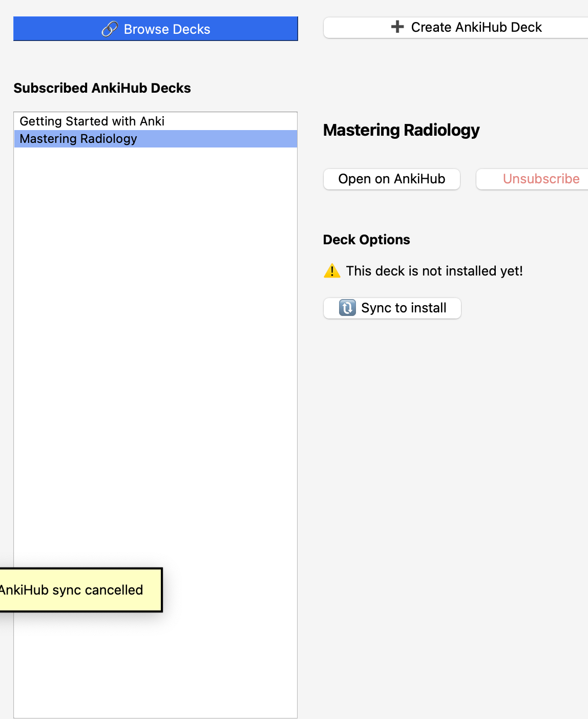
Task: Click blank details pane below Sync to install
Action: click(451, 461)
